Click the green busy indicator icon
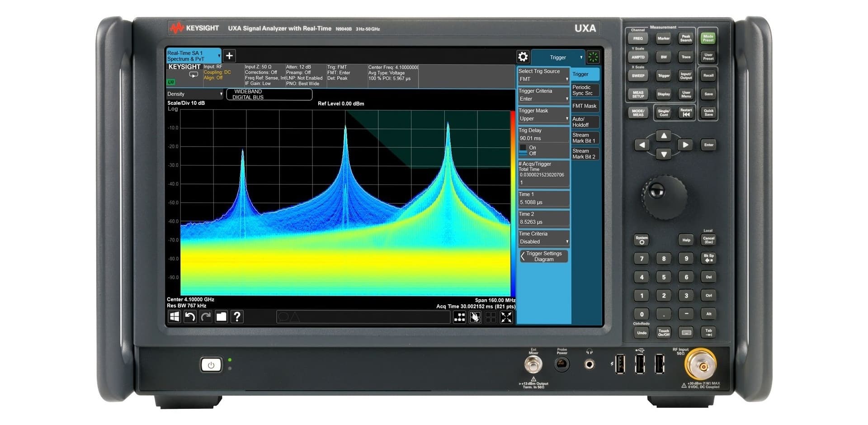Screen dimensions: 868x425 [x=593, y=57]
